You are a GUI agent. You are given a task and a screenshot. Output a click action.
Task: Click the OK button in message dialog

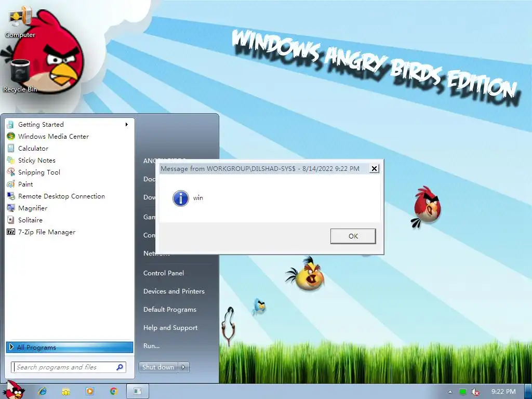[353, 236]
